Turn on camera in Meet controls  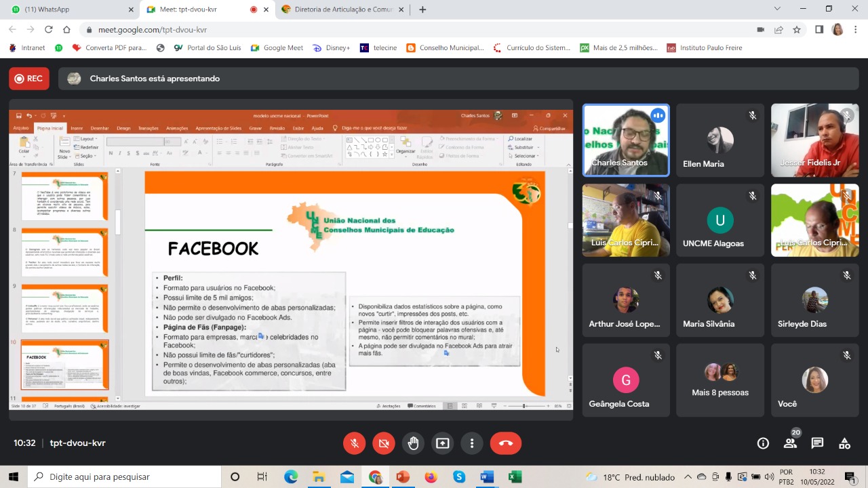coord(383,443)
